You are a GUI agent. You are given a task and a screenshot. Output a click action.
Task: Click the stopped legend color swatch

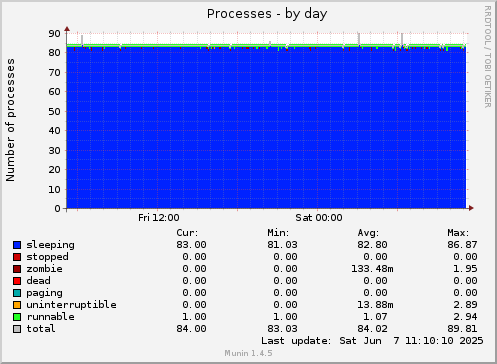(x=17, y=257)
